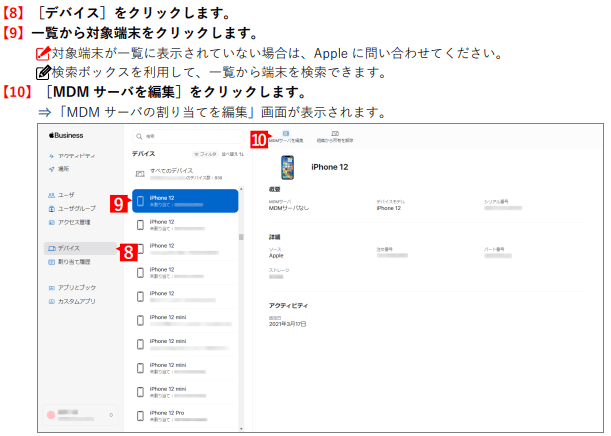Open アクセス管理 in the sidebar

(x=69, y=222)
